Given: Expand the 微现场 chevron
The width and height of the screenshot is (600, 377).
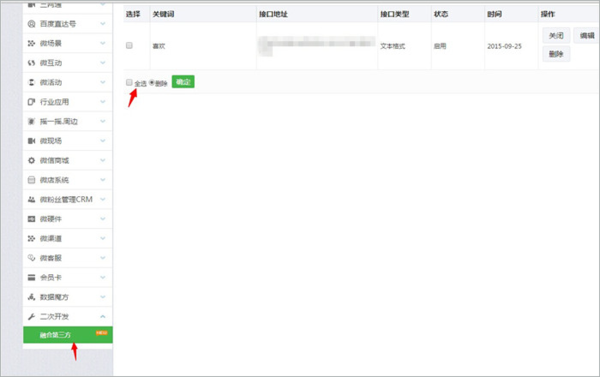Looking at the screenshot, I should [x=103, y=141].
